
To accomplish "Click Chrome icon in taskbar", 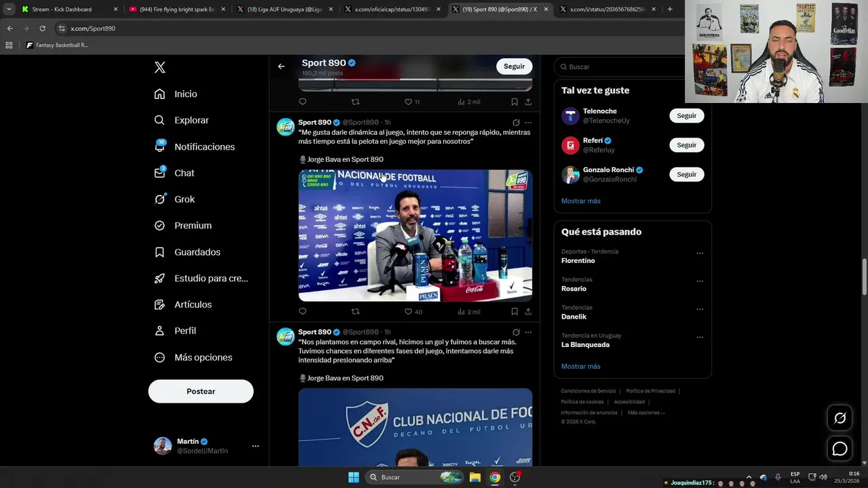I will (495, 477).
